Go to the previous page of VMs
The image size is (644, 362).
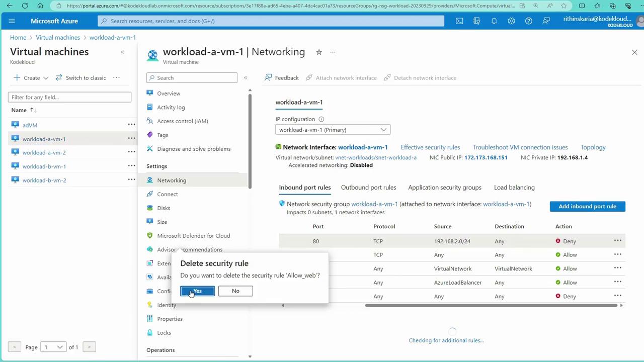pyautogui.click(x=15, y=347)
